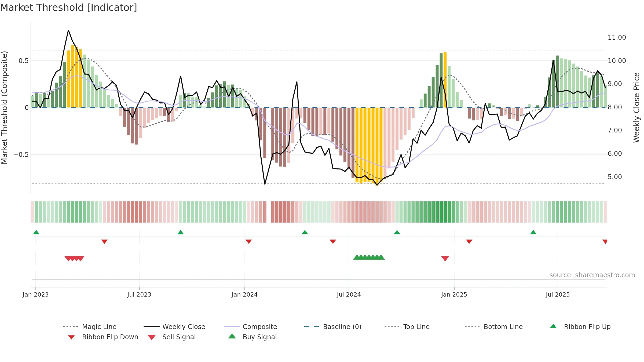Image resolution: width=644 pixels, height=362 pixels.
Task: Select the ribbon flip down marker just after Jan 2025
Action: click(469, 242)
